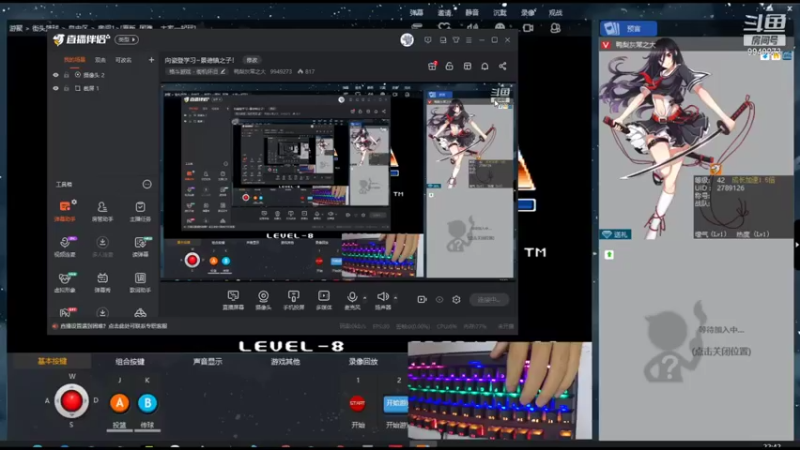Click the 工具箱 more options circle icon
The width and height of the screenshot is (800, 450).
(147, 184)
